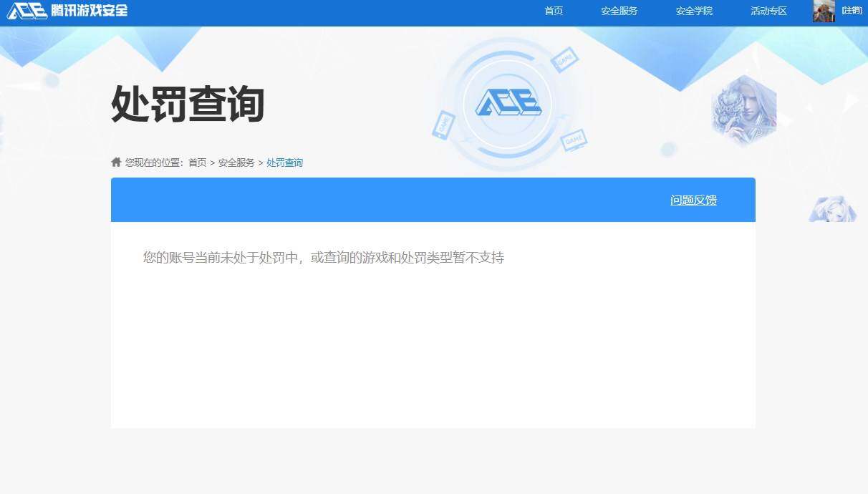Screen dimensions: 868x494
Task: Open 首页 from the breadcrumb trail
Action: pyautogui.click(x=198, y=163)
